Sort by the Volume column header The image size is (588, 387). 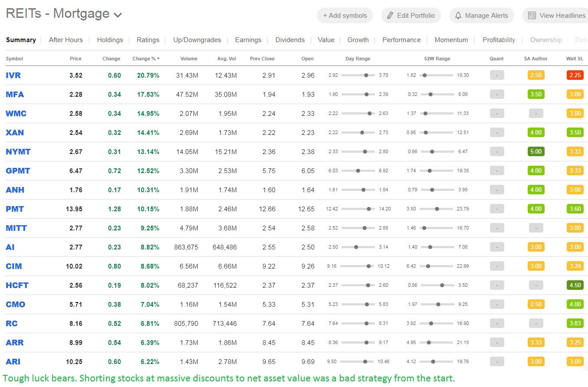point(189,59)
